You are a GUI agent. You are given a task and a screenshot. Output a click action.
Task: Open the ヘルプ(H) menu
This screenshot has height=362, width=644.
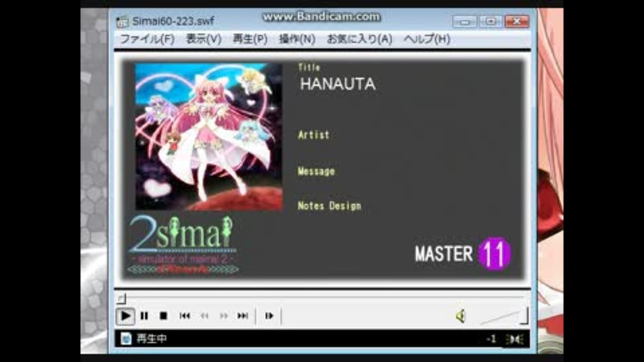coord(427,39)
